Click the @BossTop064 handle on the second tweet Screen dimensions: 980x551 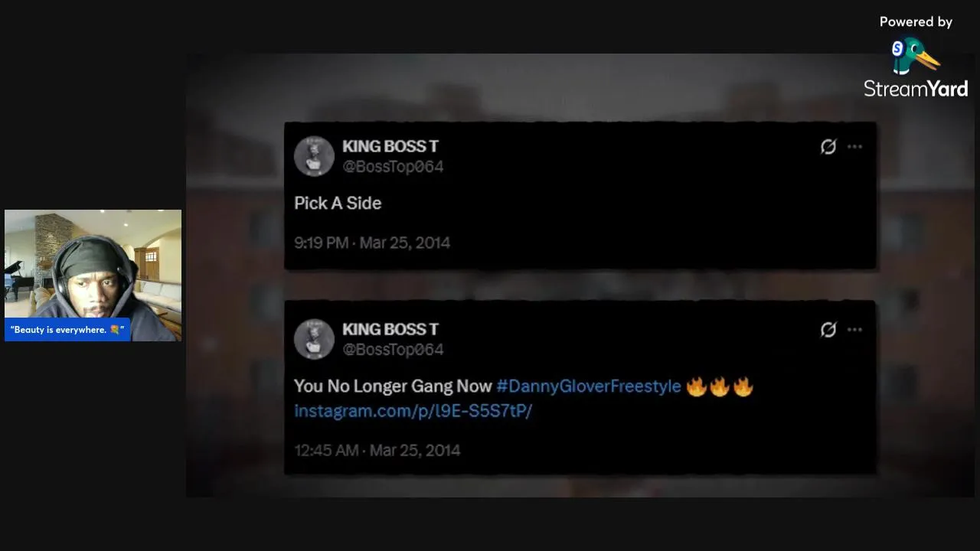[x=393, y=350]
